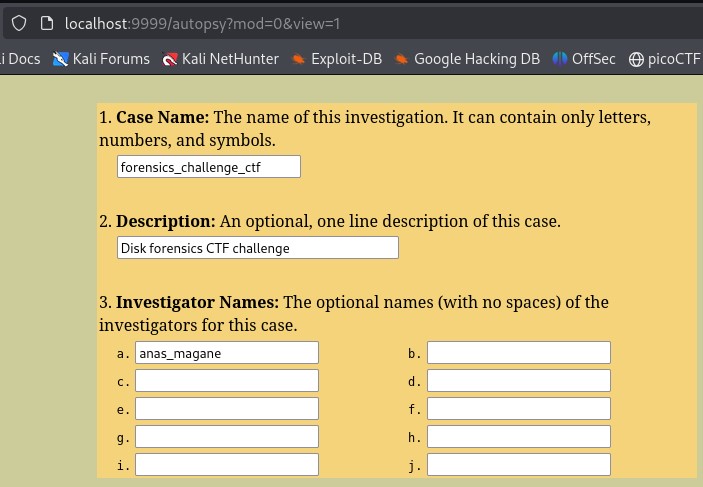This screenshot has height=487, width=703.
Task: Click the "Case Name:" label text
Action: click(163, 117)
